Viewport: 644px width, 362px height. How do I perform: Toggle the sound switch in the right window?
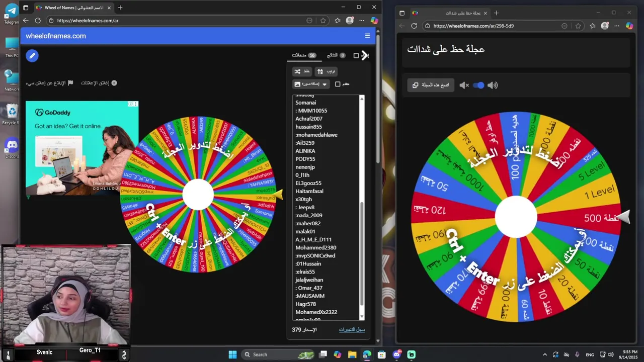click(x=478, y=85)
